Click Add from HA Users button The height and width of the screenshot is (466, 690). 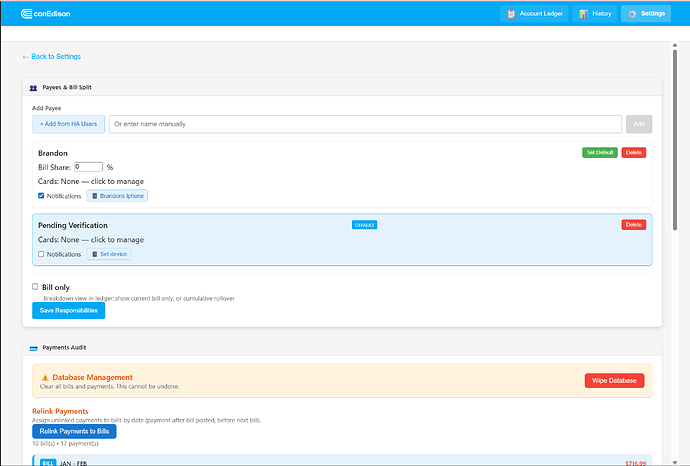[x=68, y=124]
